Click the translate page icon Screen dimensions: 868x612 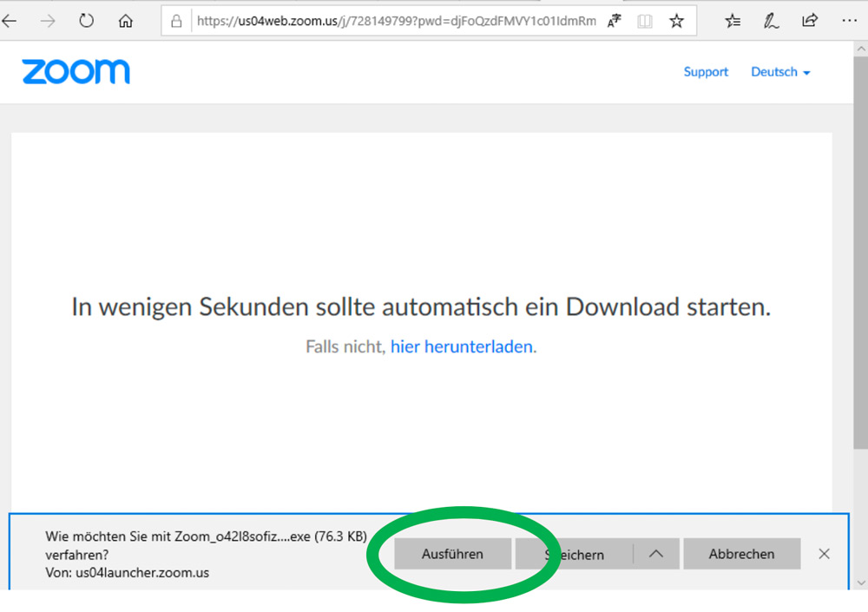coord(615,21)
